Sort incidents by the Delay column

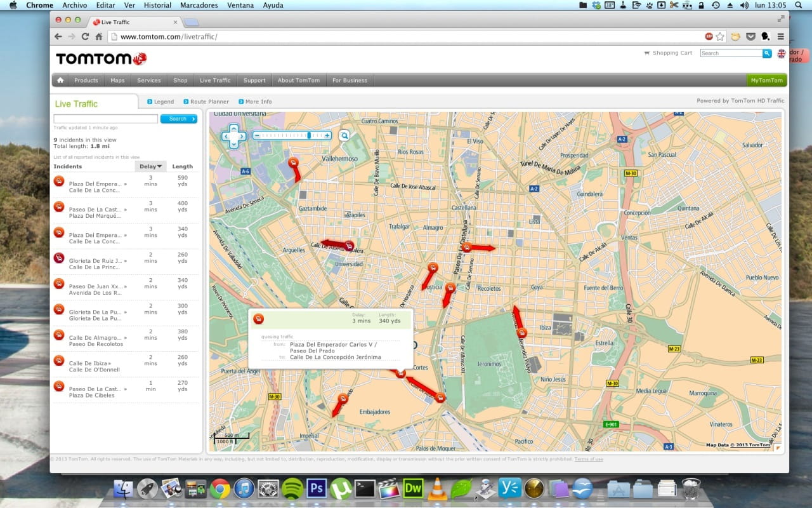151,166
